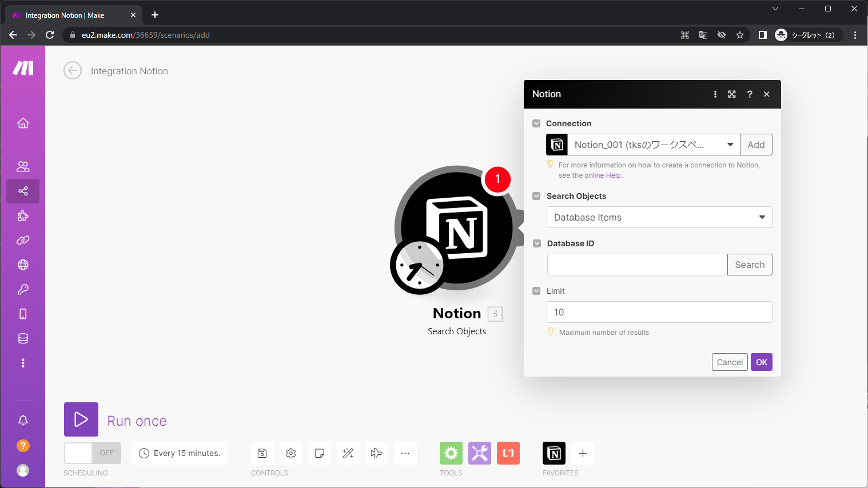868x488 pixels.
Task: Open Scenarios share icon in sidebar
Action: coord(23,191)
